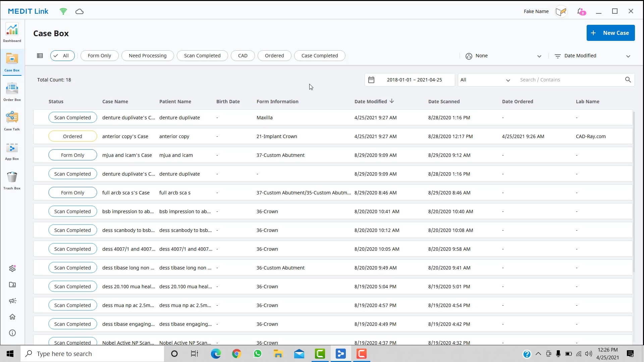Viewport: 644px width, 362px height.
Task: Select dess 20.100 mua heal... case name
Action: tap(128, 287)
